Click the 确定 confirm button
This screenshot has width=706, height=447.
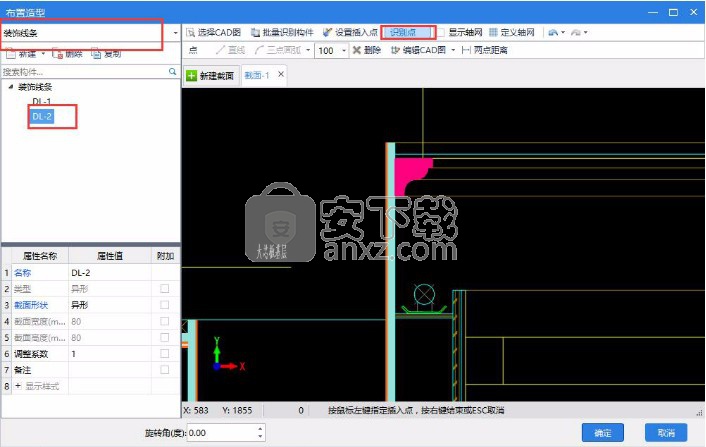(603, 433)
